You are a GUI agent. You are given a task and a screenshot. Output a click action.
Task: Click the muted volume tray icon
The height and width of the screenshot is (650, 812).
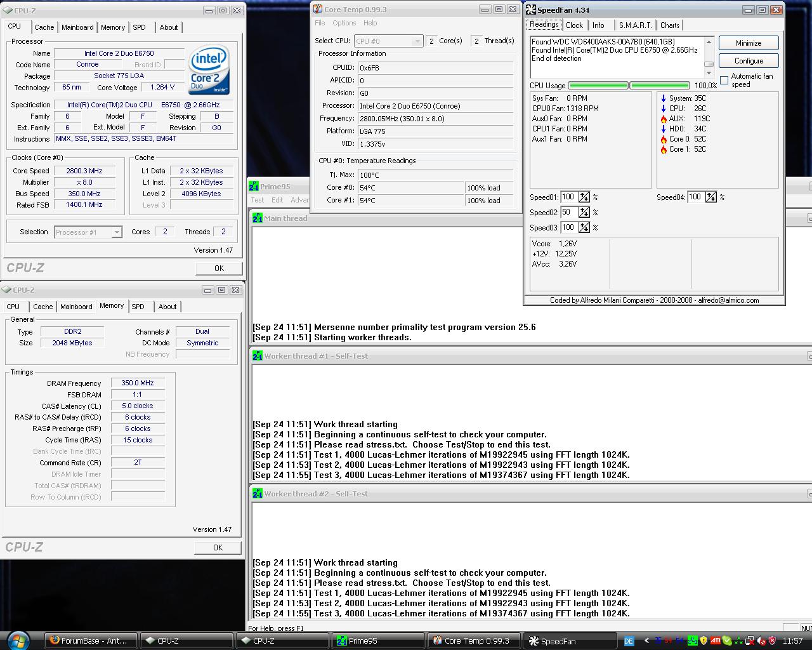coord(761,641)
